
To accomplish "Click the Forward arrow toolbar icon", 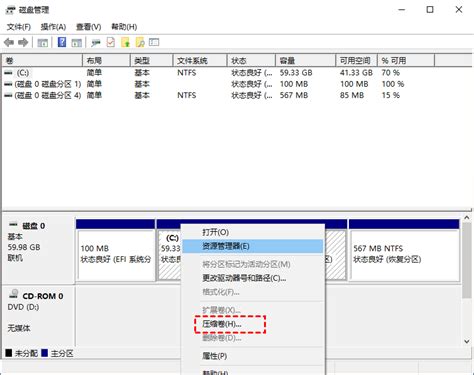I will click(x=23, y=42).
